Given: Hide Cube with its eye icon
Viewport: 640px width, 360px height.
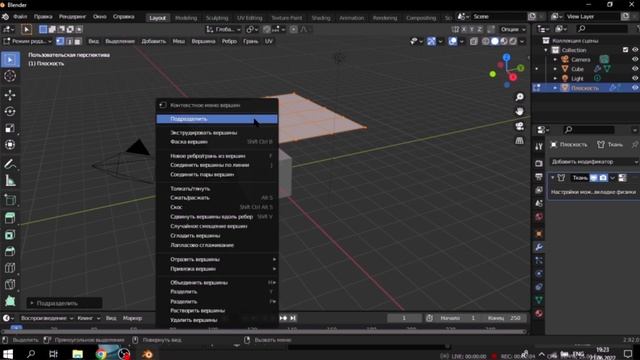Looking at the screenshot, I should pos(635,69).
